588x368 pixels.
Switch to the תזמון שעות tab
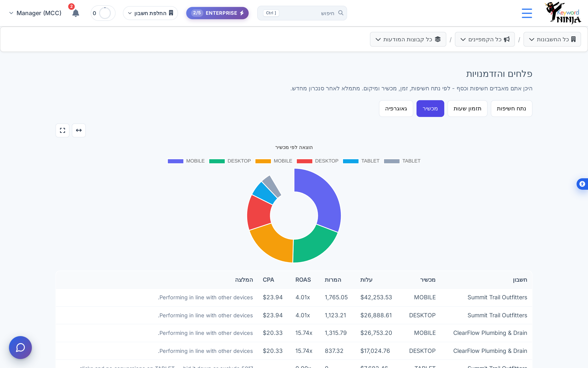467,109
